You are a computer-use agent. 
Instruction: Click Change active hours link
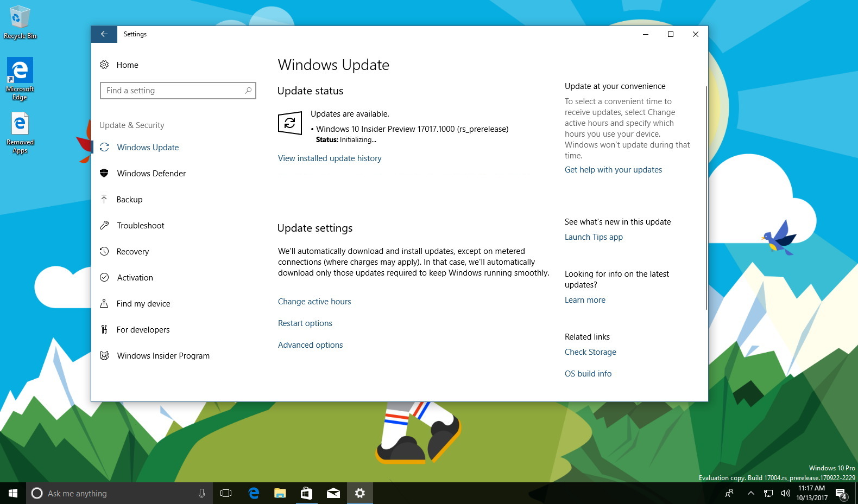(314, 302)
